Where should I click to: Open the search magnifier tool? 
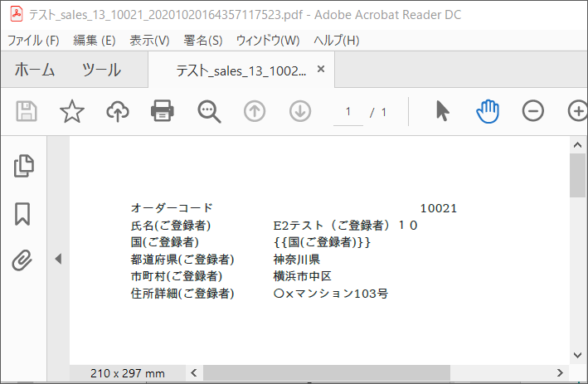tap(209, 111)
